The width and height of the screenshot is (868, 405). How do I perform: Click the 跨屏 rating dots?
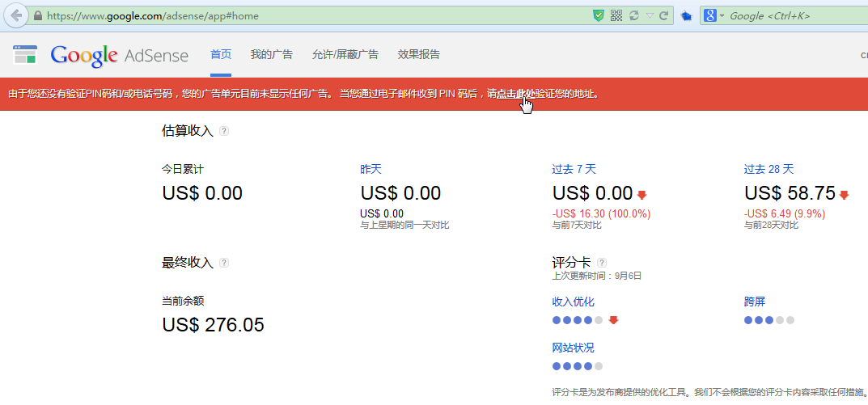[x=769, y=320]
